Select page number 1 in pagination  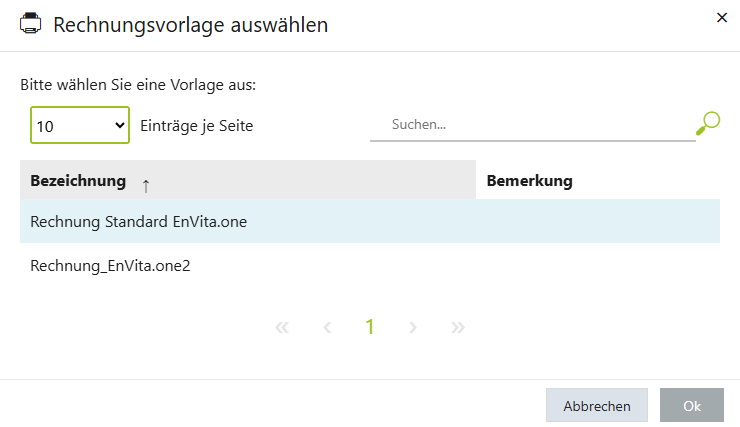click(x=370, y=327)
